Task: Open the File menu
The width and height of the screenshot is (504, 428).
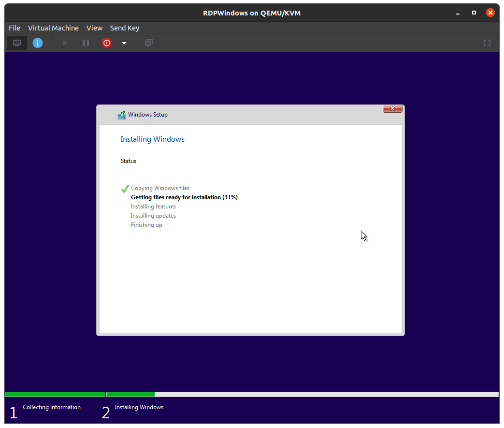Action: point(14,28)
